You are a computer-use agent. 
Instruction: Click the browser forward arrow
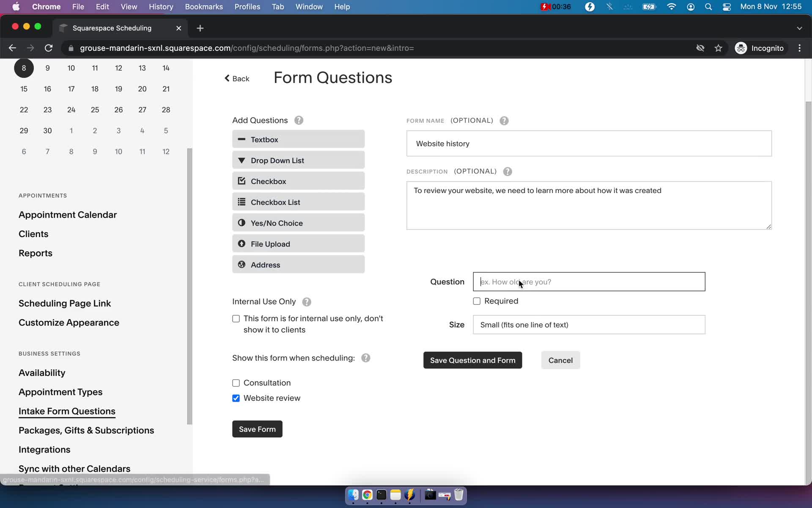(x=30, y=48)
